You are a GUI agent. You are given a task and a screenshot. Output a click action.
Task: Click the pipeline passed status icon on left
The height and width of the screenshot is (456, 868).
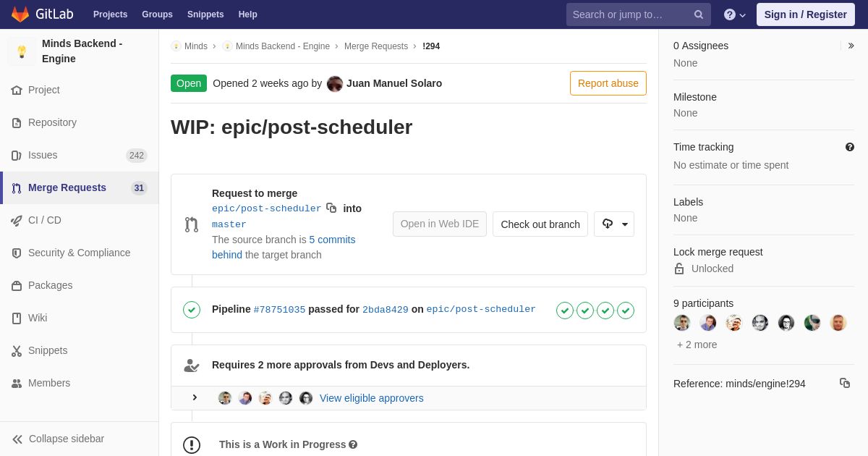pyautogui.click(x=192, y=310)
